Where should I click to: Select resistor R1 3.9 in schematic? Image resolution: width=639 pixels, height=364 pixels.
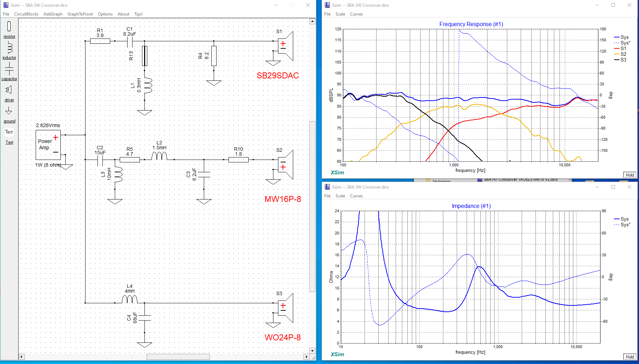(x=100, y=41)
